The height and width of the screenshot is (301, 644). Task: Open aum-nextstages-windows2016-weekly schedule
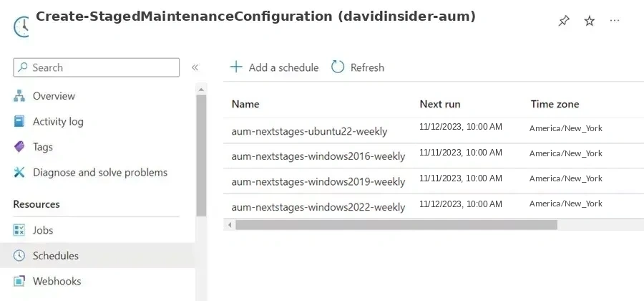(x=318, y=156)
